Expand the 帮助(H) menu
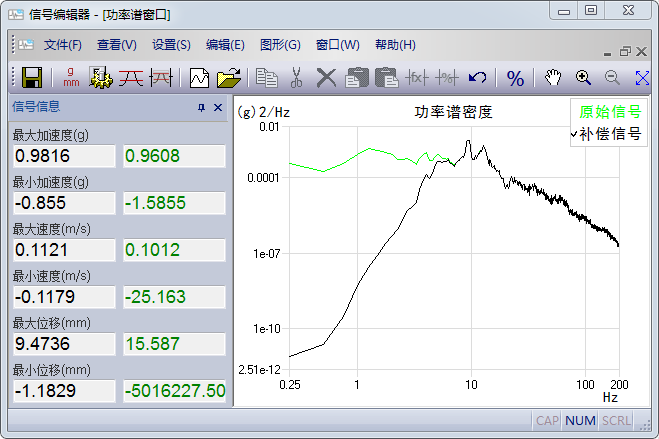 coord(395,45)
